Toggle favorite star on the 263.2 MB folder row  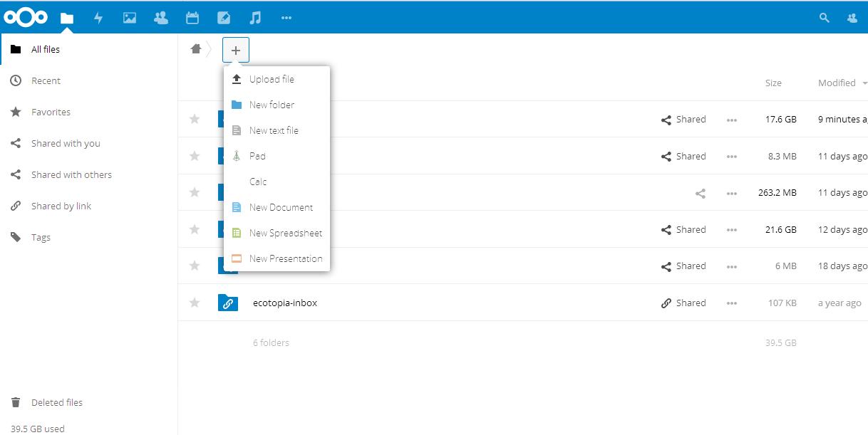[x=195, y=192]
